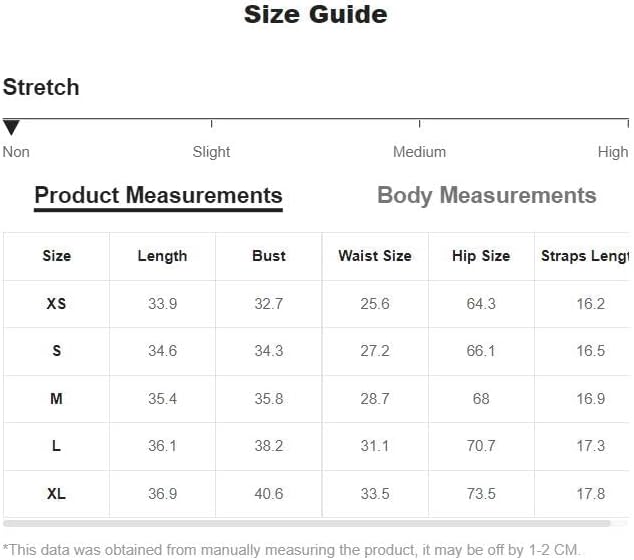Viewport: 634px width, 560px height.
Task: Click the High stretch label
Action: point(613,152)
